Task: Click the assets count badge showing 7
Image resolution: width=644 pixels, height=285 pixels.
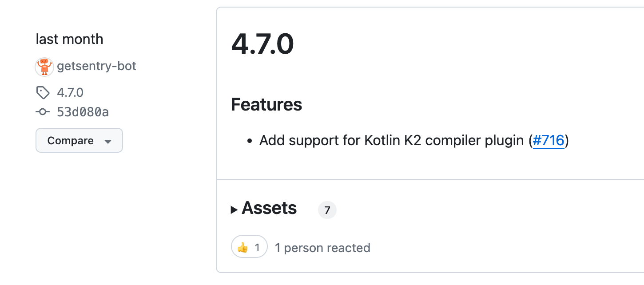Action: [x=327, y=210]
